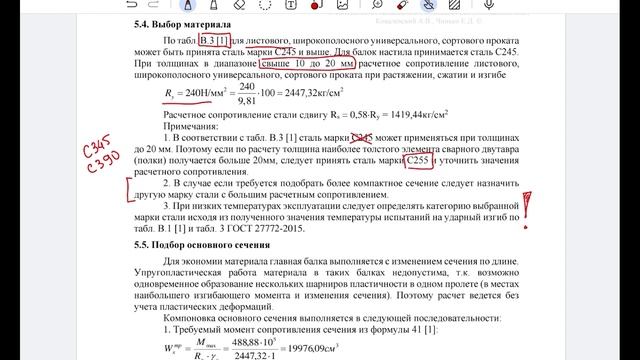This screenshot has height=360, width=640.
Task: Select the Text box tool
Action: tap(291, 4)
